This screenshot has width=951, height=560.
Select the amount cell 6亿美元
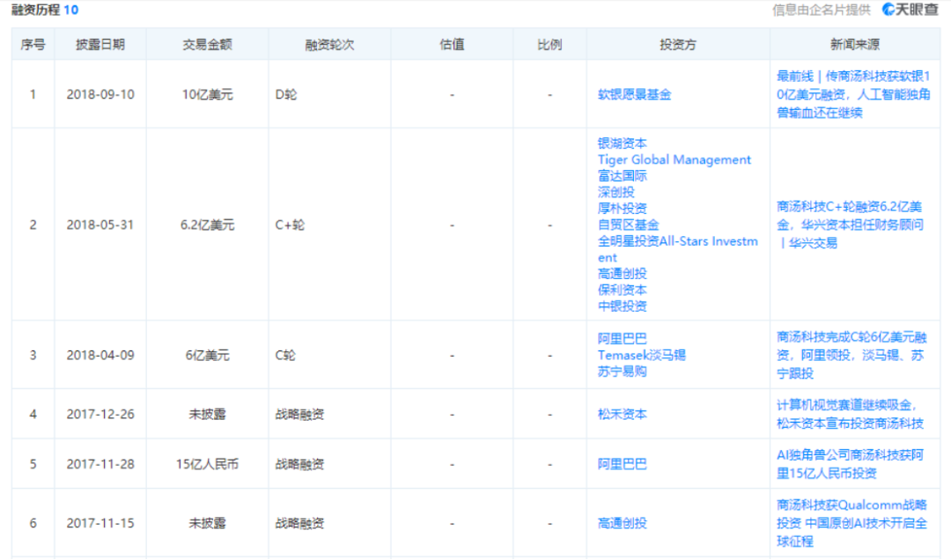click(x=208, y=355)
